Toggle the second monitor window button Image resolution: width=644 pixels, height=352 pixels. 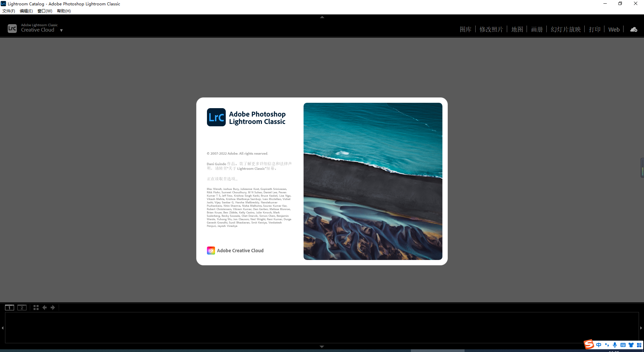coord(22,308)
